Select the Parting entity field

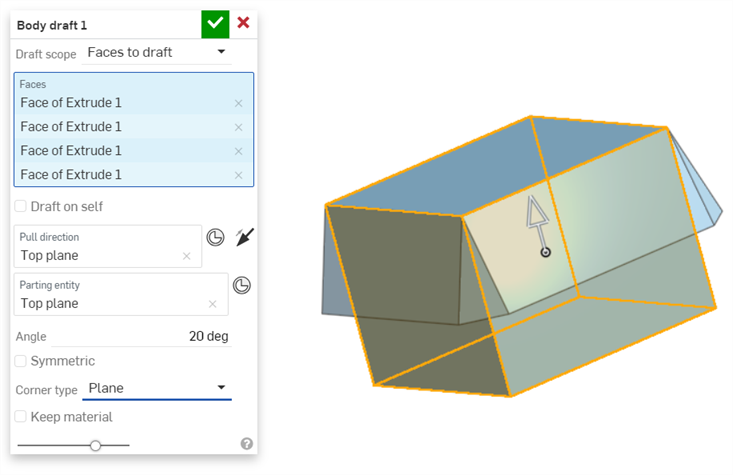click(x=121, y=295)
